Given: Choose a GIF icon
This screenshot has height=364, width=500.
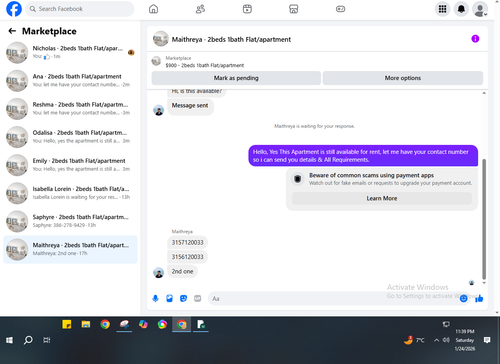Looking at the screenshot, I should [198, 298].
